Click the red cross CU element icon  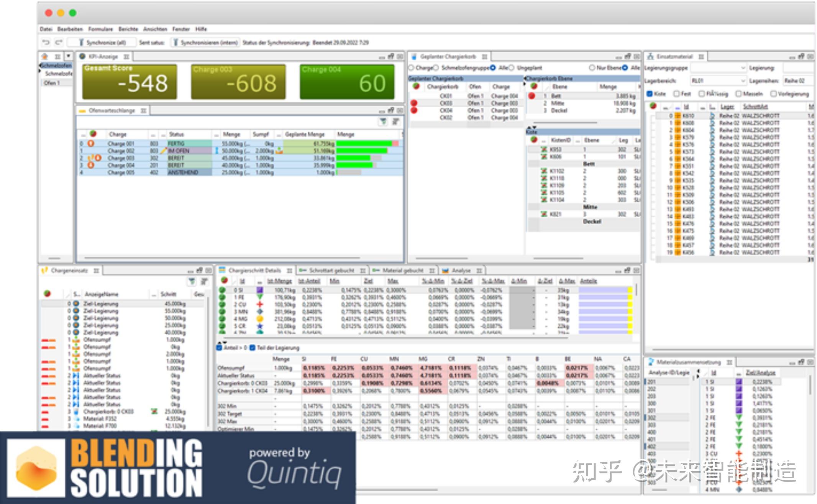pos(260,304)
